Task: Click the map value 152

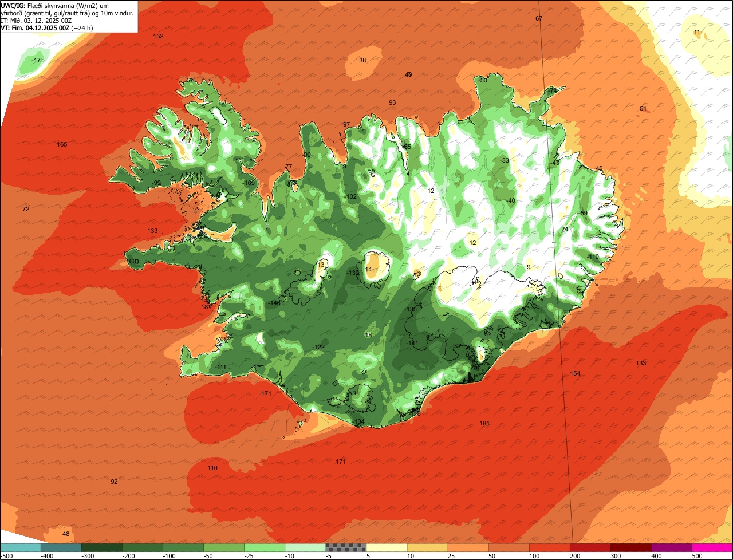Action: click(158, 36)
